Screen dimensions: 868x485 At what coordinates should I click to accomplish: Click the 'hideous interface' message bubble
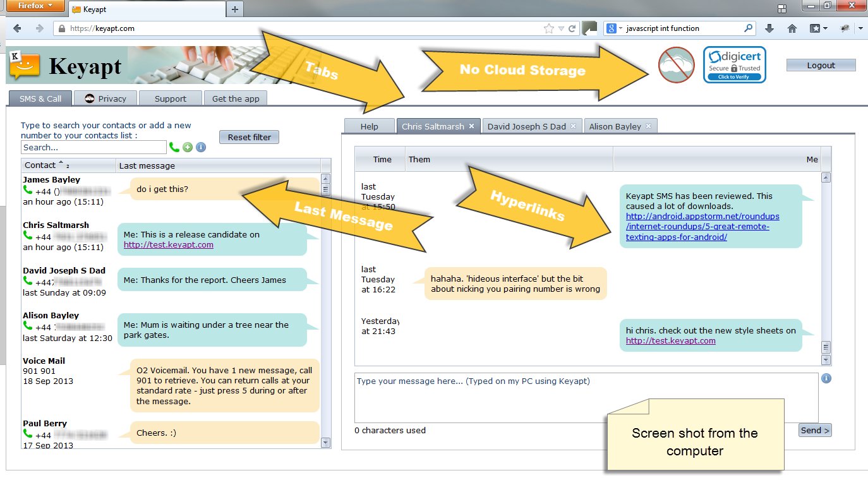pyautogui.click(x=515, y=284)
